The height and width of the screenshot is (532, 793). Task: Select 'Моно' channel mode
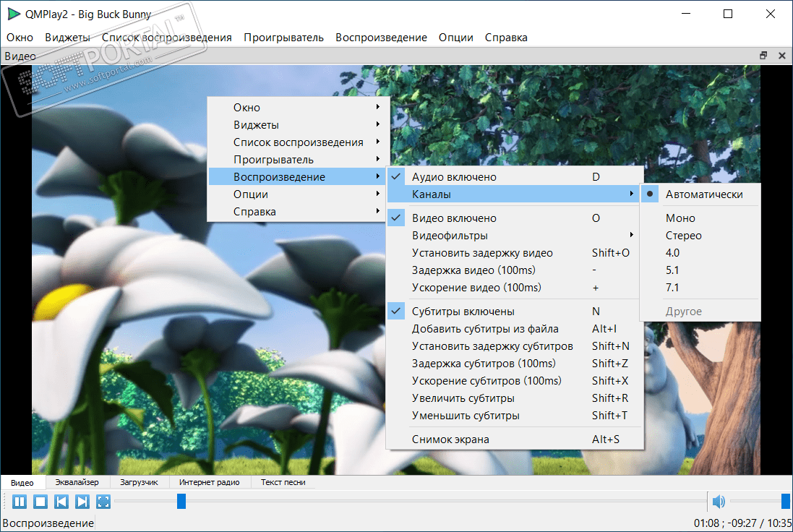click(700, 218)
